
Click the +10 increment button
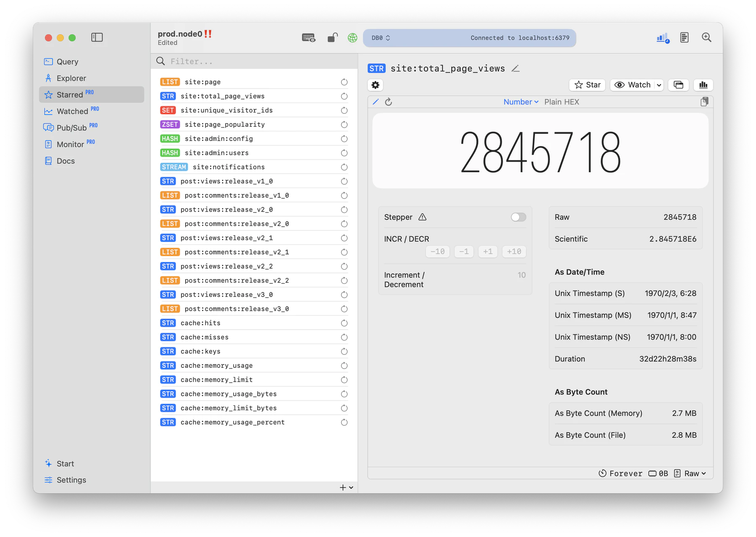(x=514, y=251)
